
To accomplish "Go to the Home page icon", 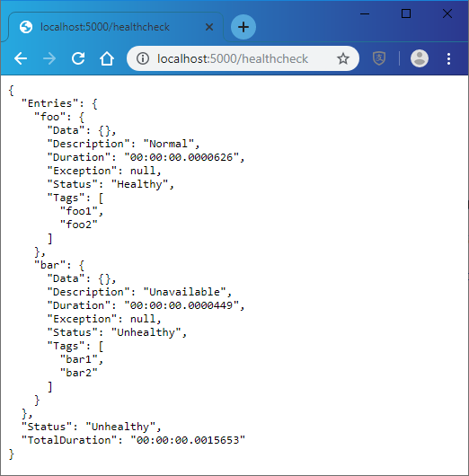I will (x=107, y=58).
